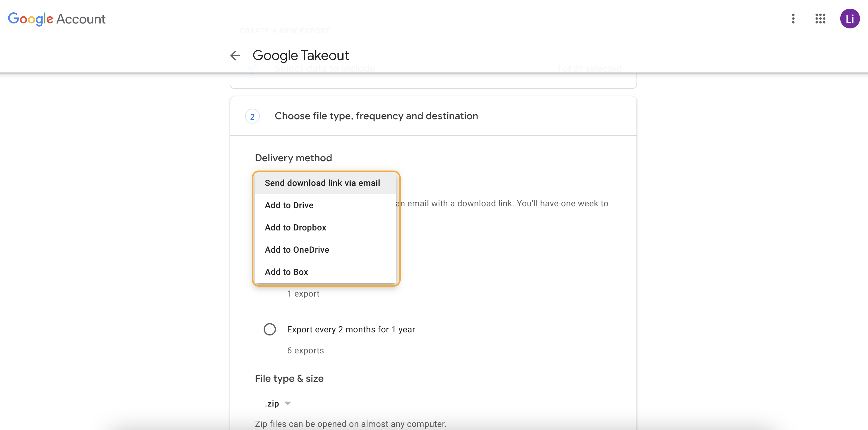Click the File type & size heading
The image size is (868, 430).
pos(289,378)
